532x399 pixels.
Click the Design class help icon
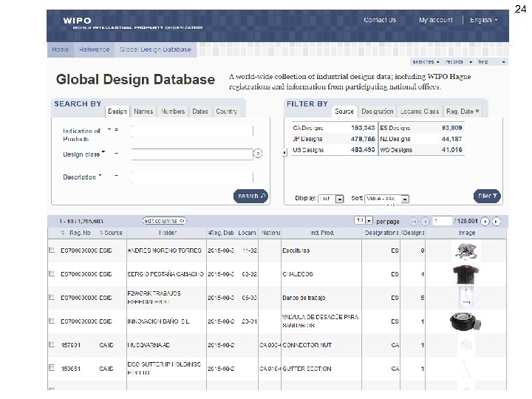point(258,154)
